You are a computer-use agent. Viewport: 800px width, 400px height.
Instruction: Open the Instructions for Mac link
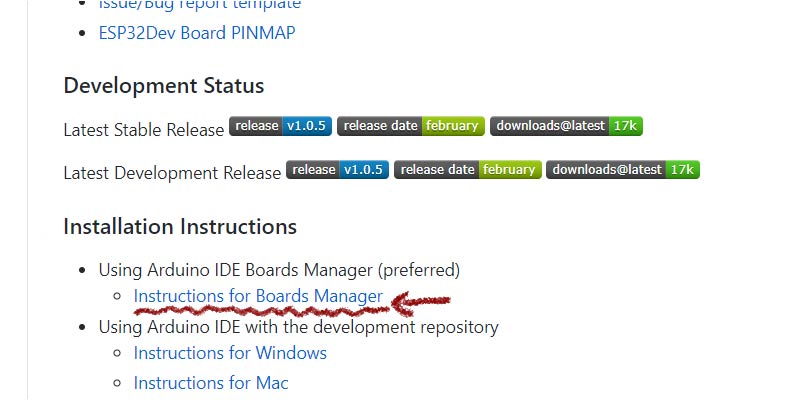click(x=211, y=383)
